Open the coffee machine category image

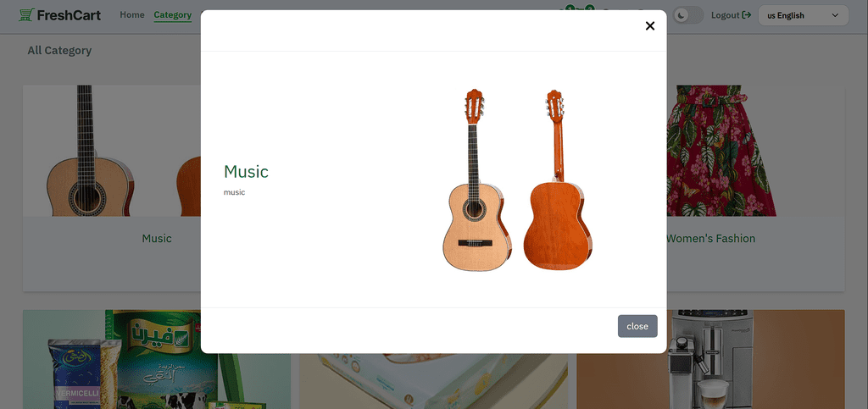(710, 359)
